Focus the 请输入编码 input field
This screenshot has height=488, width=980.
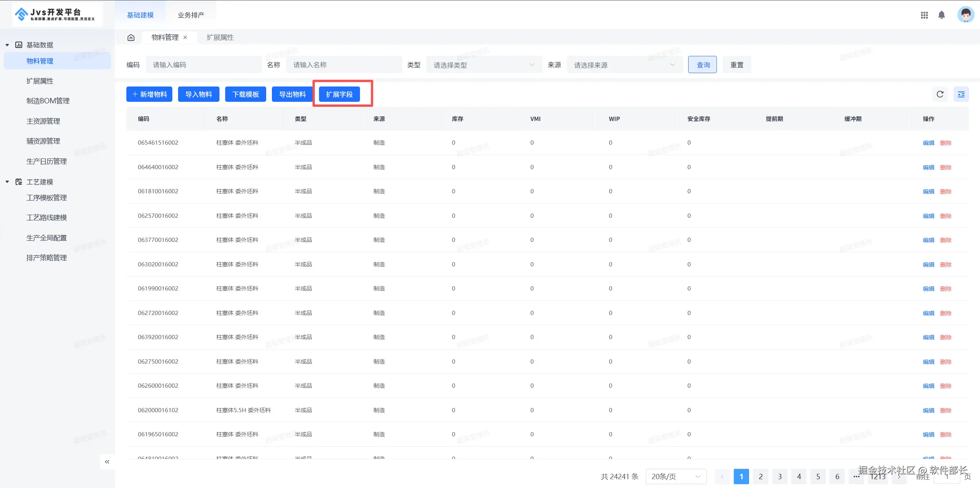click(x=203, y=65)
